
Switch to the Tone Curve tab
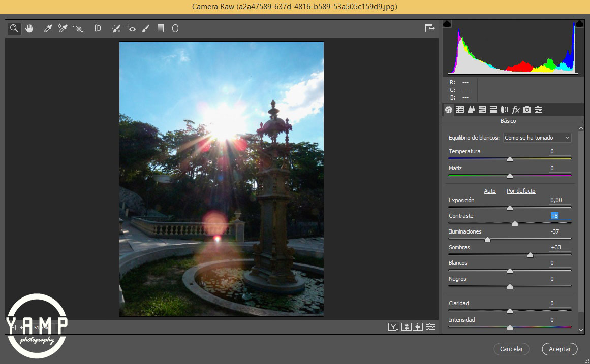click(x=460, y=109)
